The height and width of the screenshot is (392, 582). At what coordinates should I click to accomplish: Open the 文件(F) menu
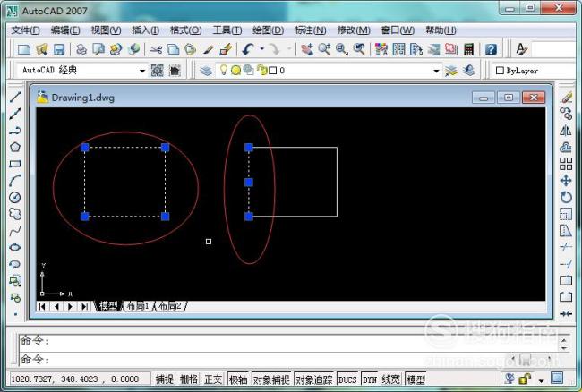point(25,30)
